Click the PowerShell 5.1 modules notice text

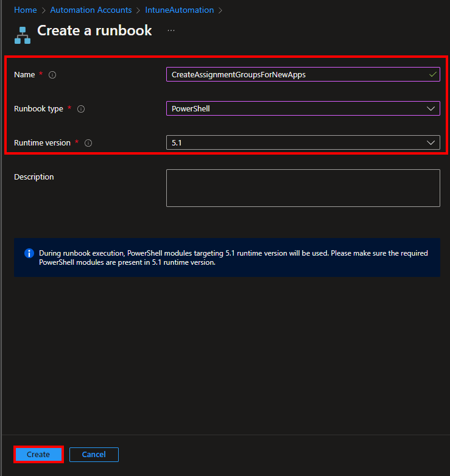[233, 258]
